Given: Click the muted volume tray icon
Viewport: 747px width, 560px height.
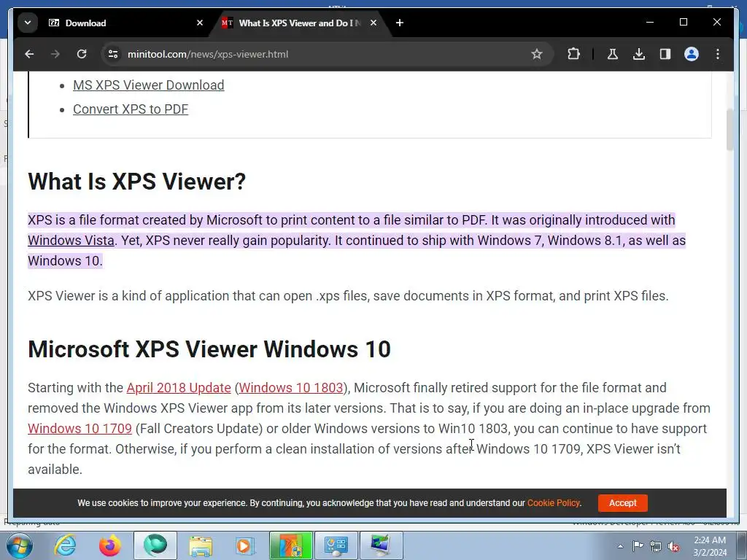Looking at the screenshot, I should pos(673,546).
